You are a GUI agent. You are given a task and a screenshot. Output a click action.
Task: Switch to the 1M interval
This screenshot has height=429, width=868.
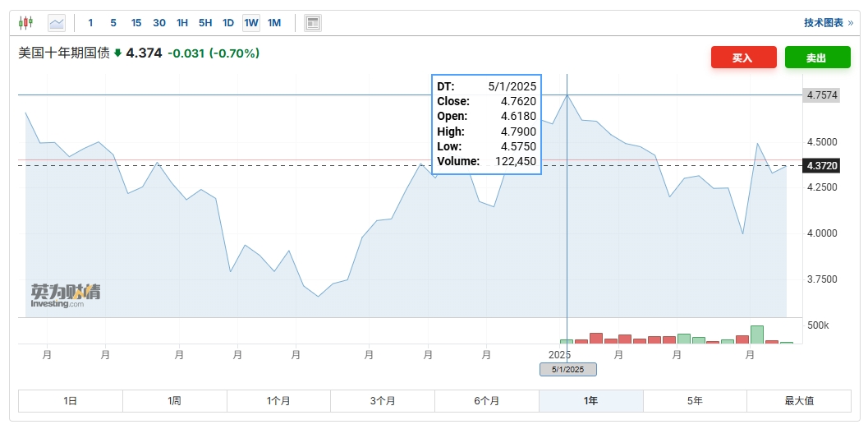click(274, 23)
